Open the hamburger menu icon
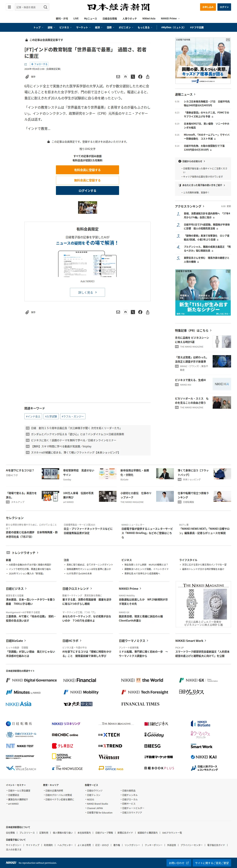The height and width of the screenshot is (868, 237). coord(9,7)
